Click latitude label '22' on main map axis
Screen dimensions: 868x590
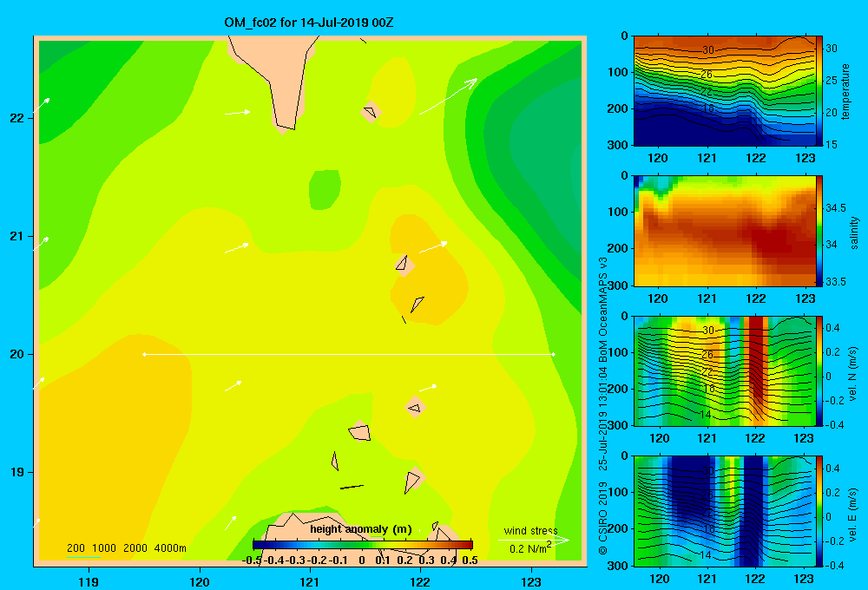17,119
